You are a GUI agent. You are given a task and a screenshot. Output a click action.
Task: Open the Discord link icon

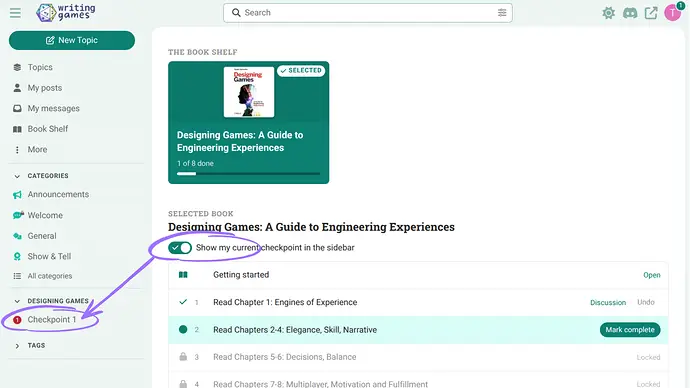(630, 13)
